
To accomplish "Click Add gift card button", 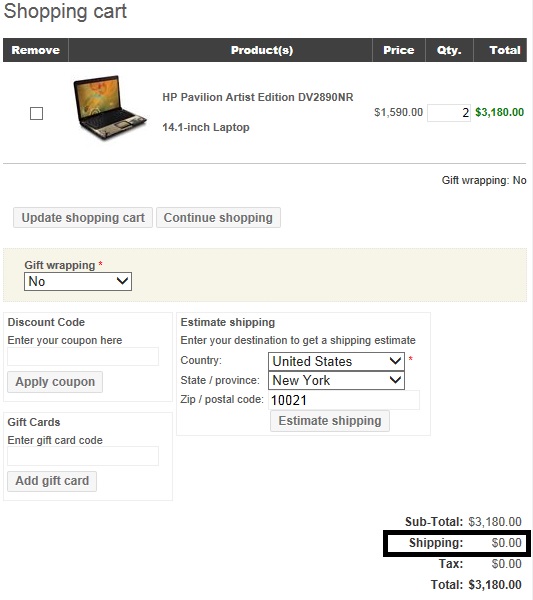I will click(x=52, y=481).
